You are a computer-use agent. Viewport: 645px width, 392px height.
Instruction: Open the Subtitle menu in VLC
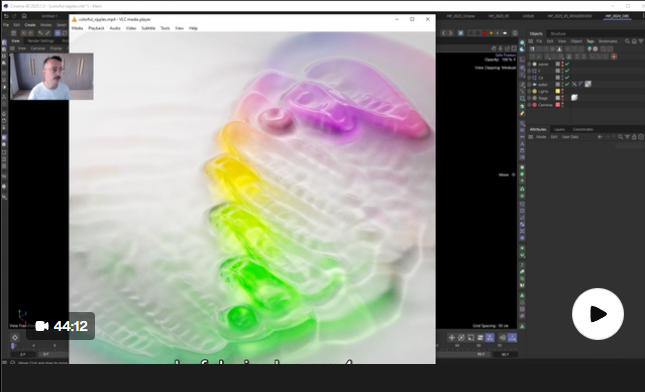[148, 28]
